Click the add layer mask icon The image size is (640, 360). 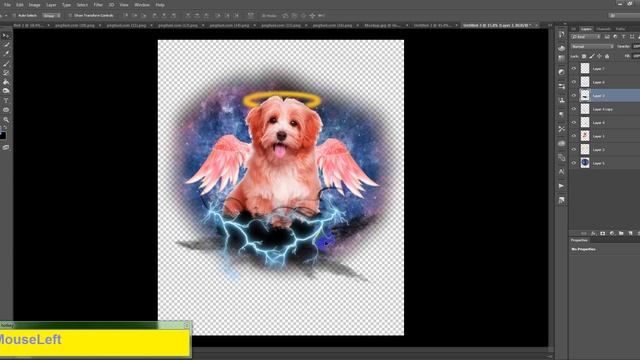coord(603,233)
